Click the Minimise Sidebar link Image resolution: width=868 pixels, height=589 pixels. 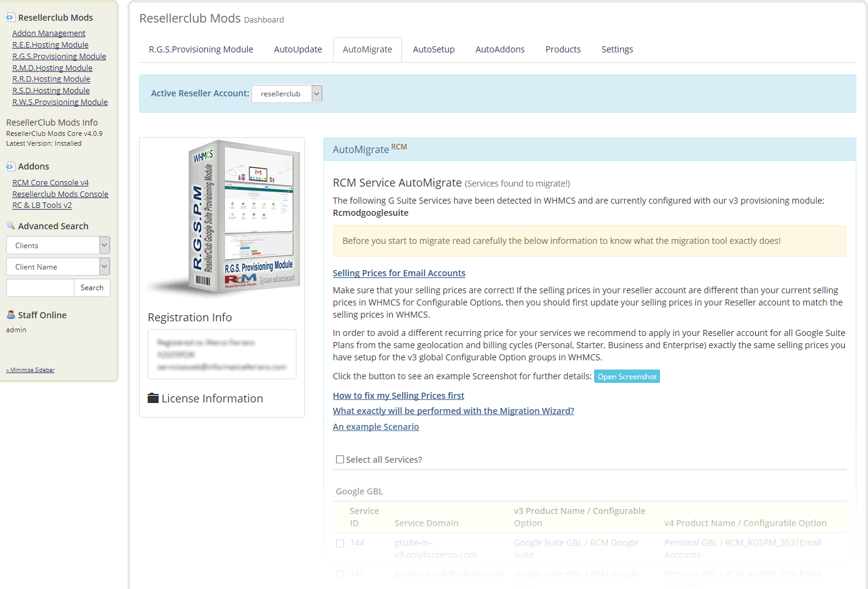pos(30,370)
